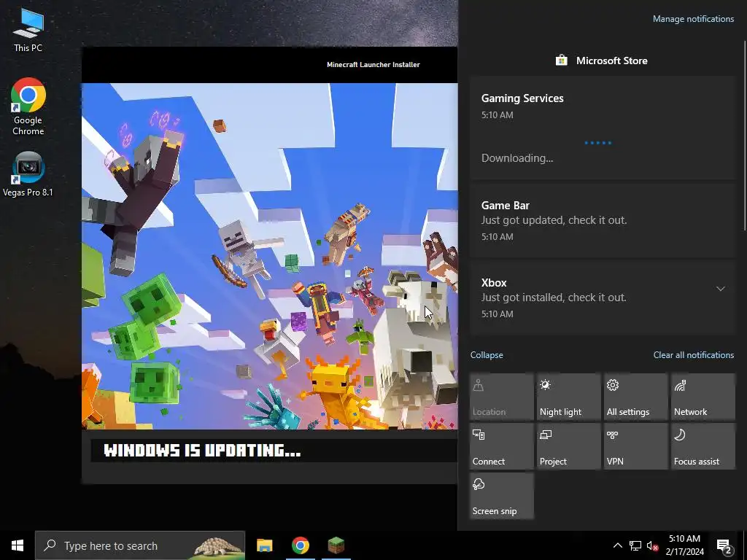Click the Minecraft Launcher Installer title
Screen dimensions: 747x560
(x=373, y=65)
